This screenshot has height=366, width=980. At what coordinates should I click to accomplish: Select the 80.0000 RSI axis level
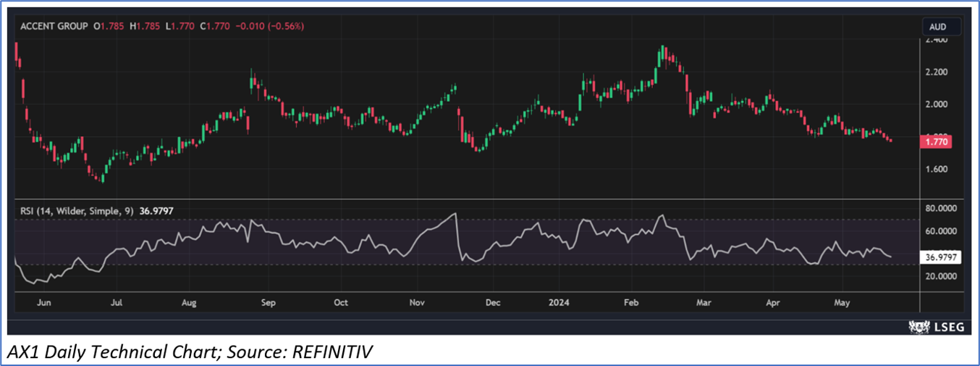coord(940,209)
